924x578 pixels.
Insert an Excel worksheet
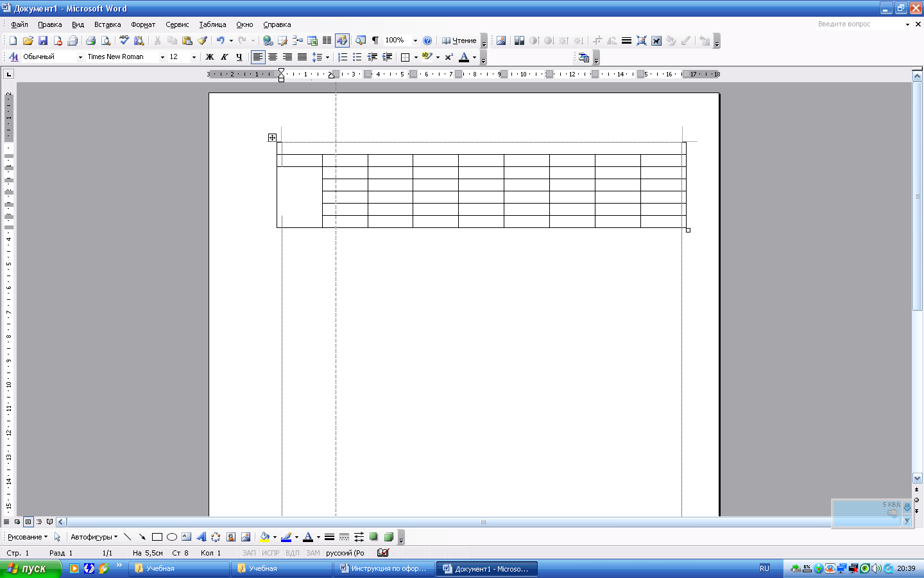tap(312, 40)
